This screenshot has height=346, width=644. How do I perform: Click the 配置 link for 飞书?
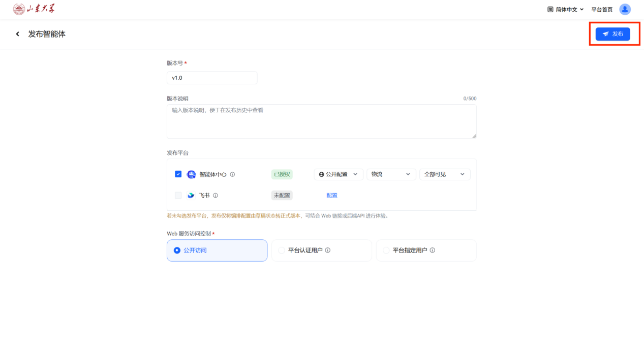pyautogui.click(x=332, y=195)
